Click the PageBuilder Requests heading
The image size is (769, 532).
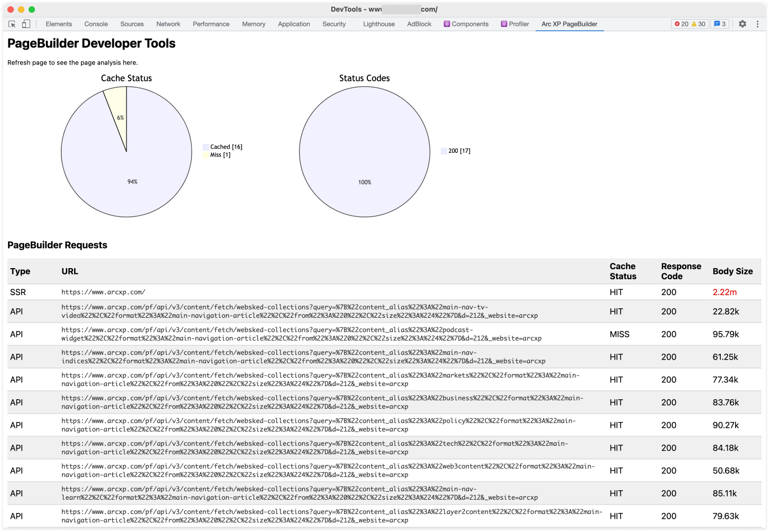click(x=57, y=245)
